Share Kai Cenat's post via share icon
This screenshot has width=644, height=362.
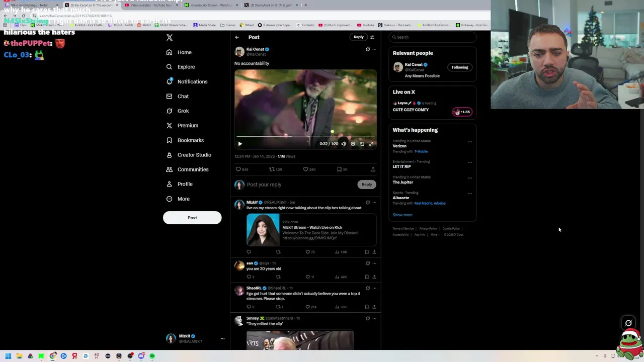click(373, 169)
